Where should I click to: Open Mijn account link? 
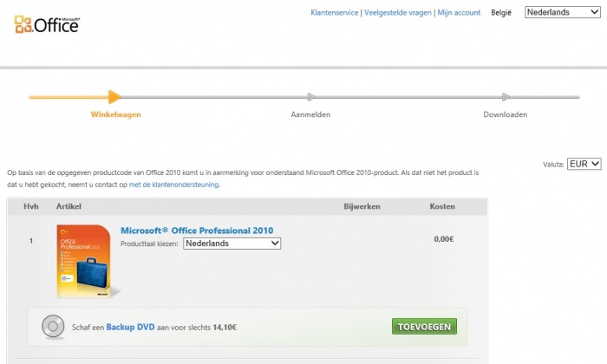tap(459, 13)
